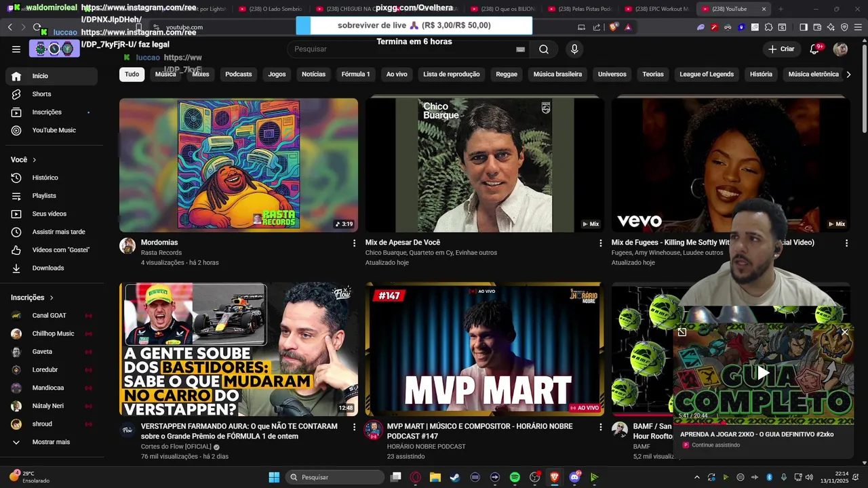Open the YouTube hamburger guide menu
Viewport: 868px width, 488px height.
coord(16,49)
